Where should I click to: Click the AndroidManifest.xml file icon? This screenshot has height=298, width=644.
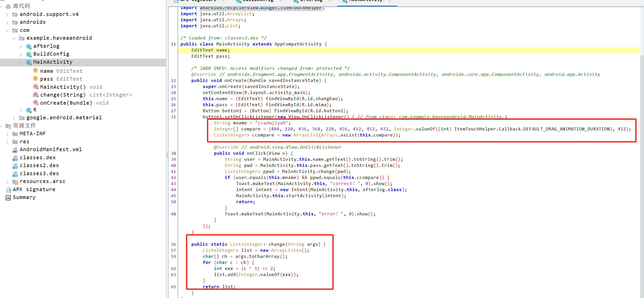(15, 150)
